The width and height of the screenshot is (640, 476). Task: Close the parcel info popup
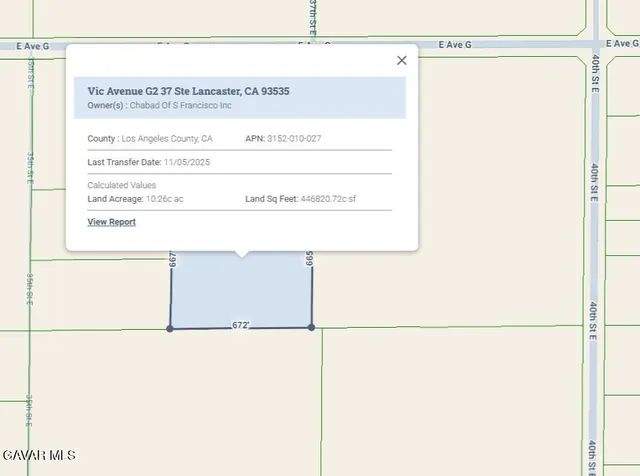[402, 60]
